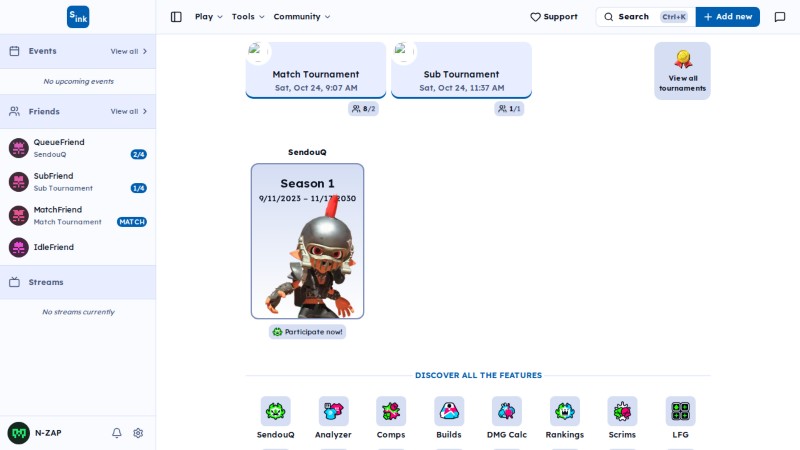Select QueueFriend in the friends list
Screen dimensions: 800x450
click(x=78, y=148)
